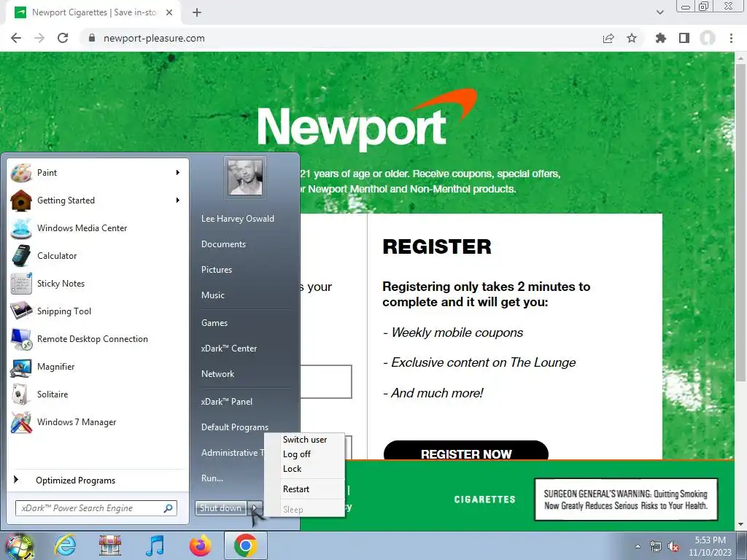This screenshot has width=747, height=560.
Task: Click the Start orb on taskbar
Action: click(19, 545)
